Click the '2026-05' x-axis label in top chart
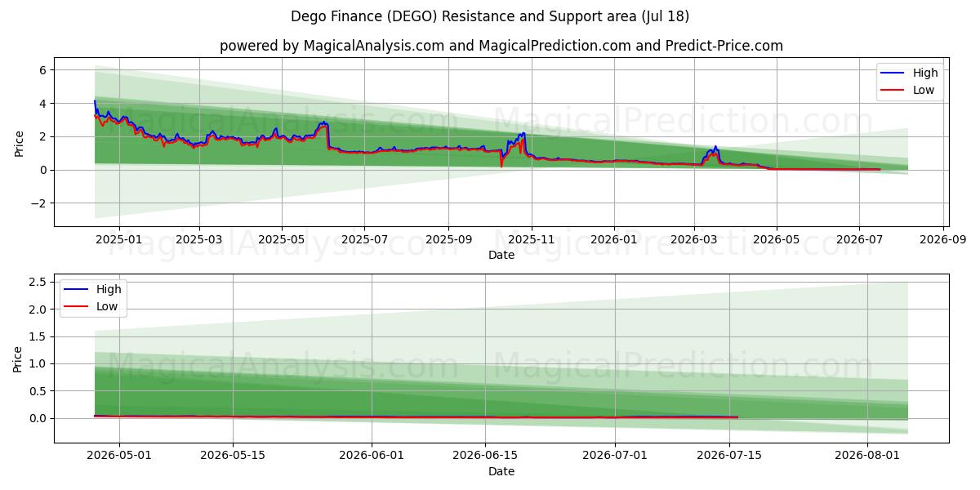980x490 pixels. tap(776, 239)
